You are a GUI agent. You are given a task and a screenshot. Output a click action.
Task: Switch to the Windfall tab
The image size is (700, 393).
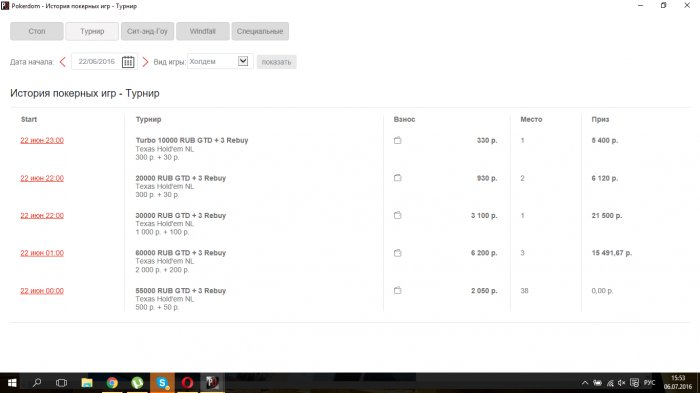point(203,31)
